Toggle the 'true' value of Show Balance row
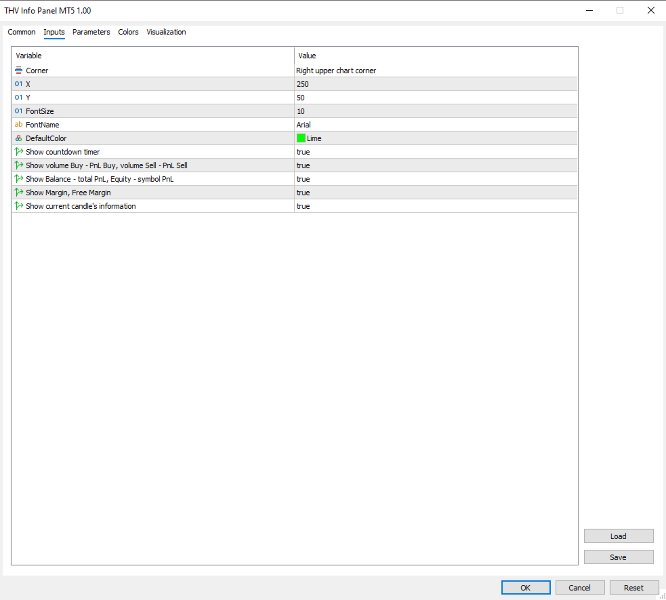This screenshot has width=666, height=600. (x=436, y=179)
